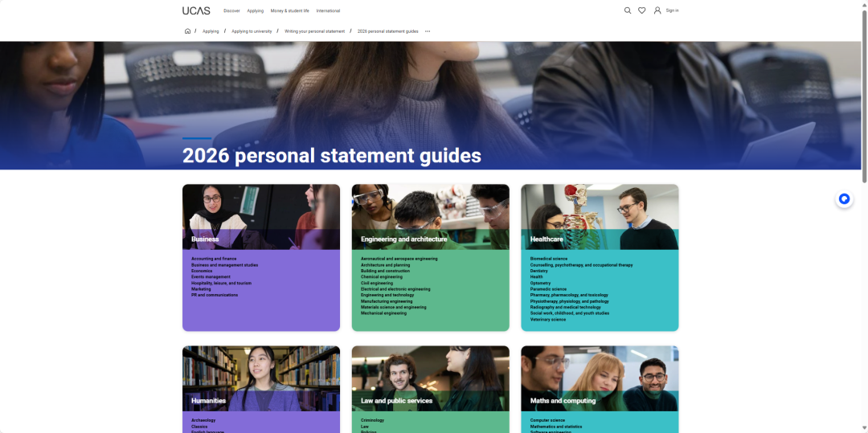The height and width of the screenshot is (433, 868).
Task: Click the Engineering and architecture card image
Action: [x=430, y=209]
